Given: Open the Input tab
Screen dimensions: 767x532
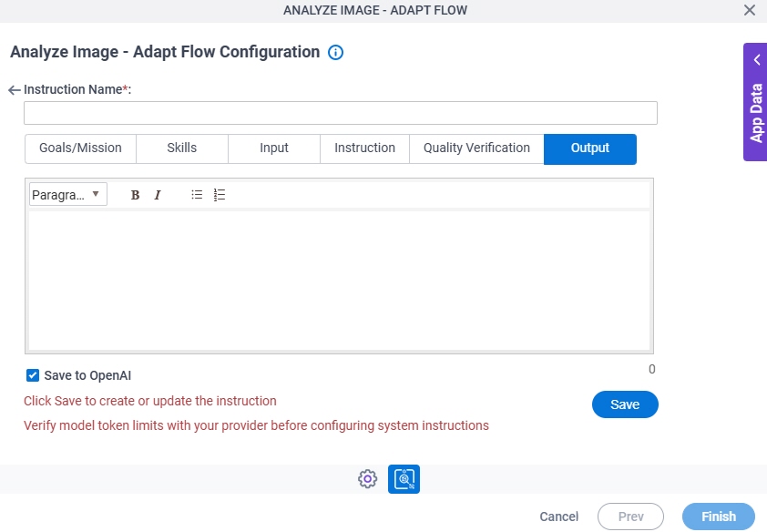Looking at the screenshot, I should 274,148.
